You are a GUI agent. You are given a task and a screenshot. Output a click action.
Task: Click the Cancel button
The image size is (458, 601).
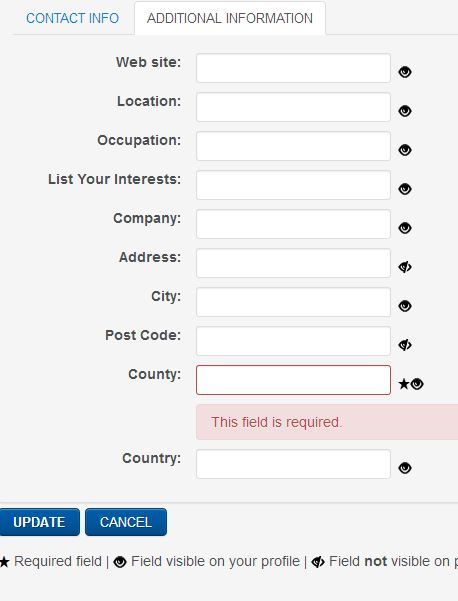click(x=126, y=522)
